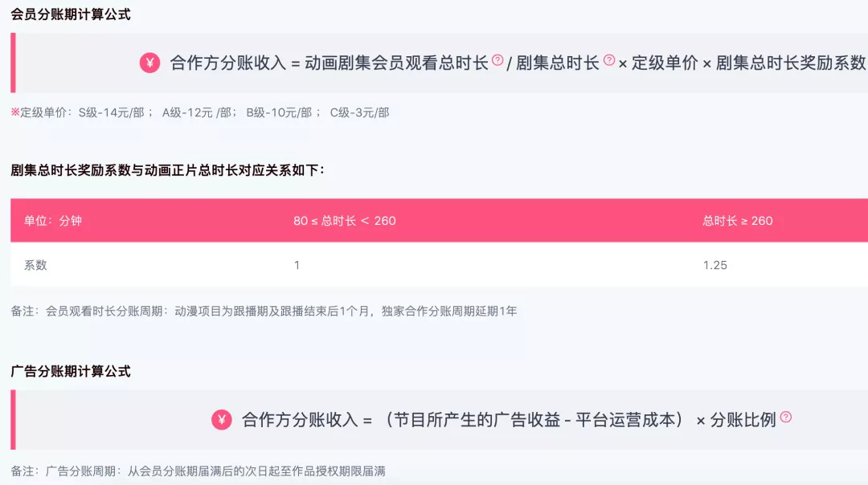Click the 系数 row label
The width and height of the screenshot is (868, 485).
(x=35, y=264)
